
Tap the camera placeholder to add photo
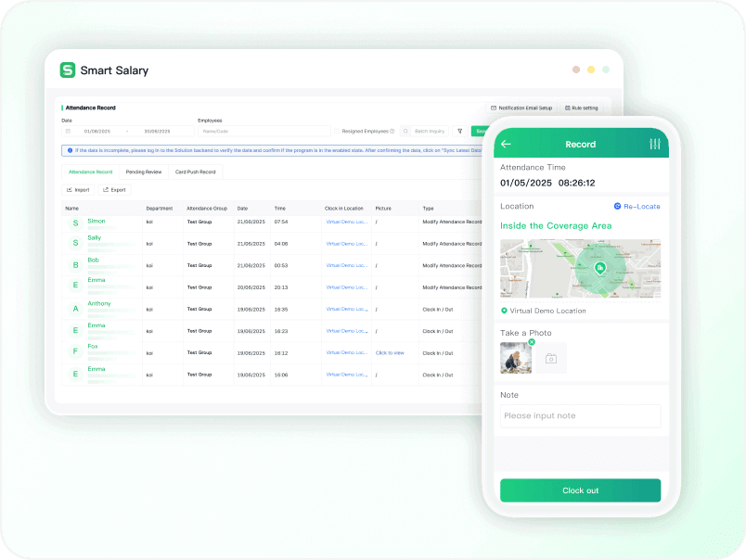[550, 358]
